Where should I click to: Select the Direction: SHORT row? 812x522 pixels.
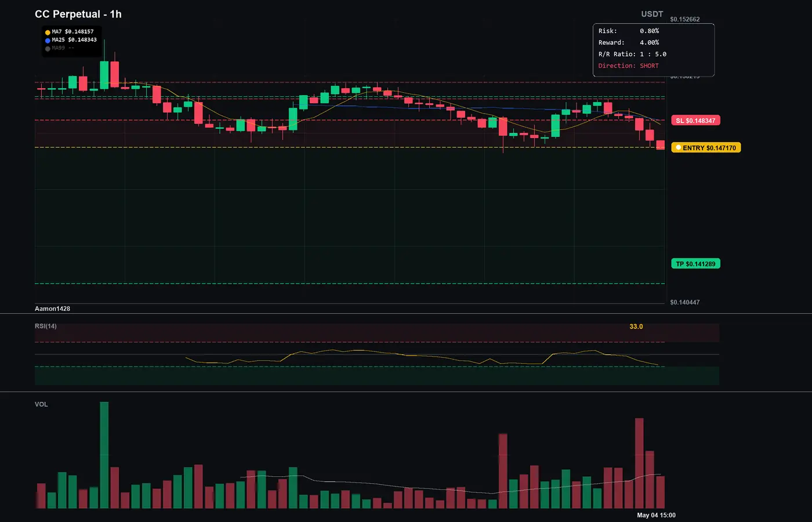point(629,66)
